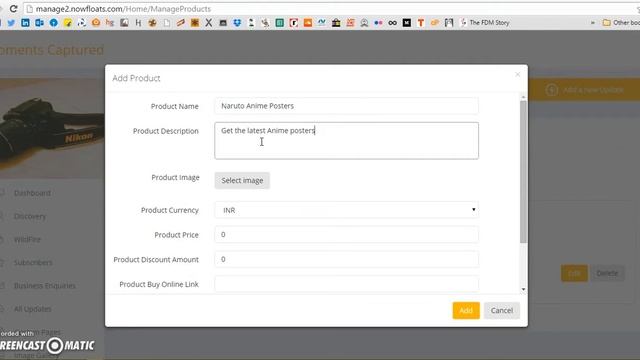Open the LinkedIn bookmark icon
Viewport: 640px width, 360px height.
[25, 23]
